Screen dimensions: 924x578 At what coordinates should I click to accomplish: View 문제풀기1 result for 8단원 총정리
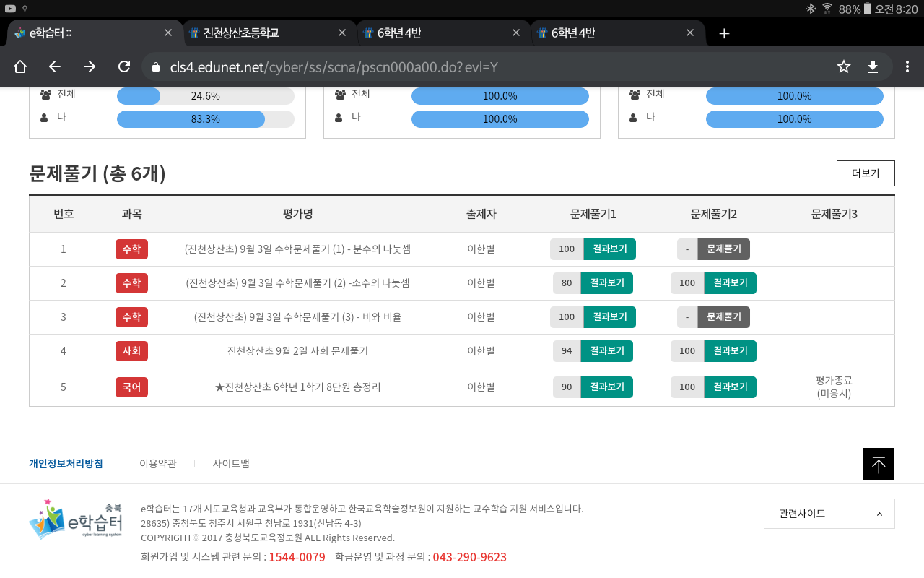(x=607, y=387)
